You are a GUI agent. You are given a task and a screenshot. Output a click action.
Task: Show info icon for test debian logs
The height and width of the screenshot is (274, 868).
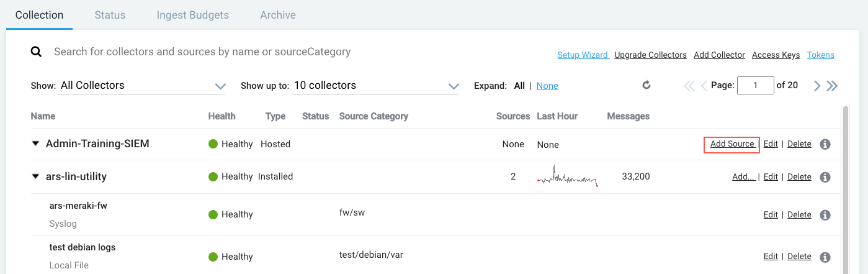(825, 257)
